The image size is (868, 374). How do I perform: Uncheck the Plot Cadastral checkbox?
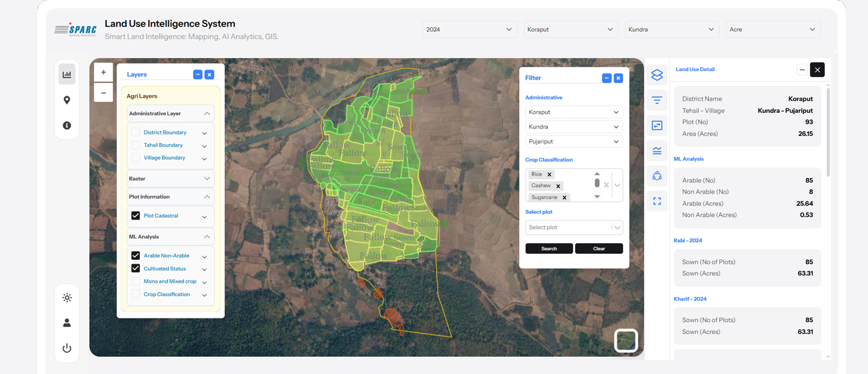coord(136,215)
